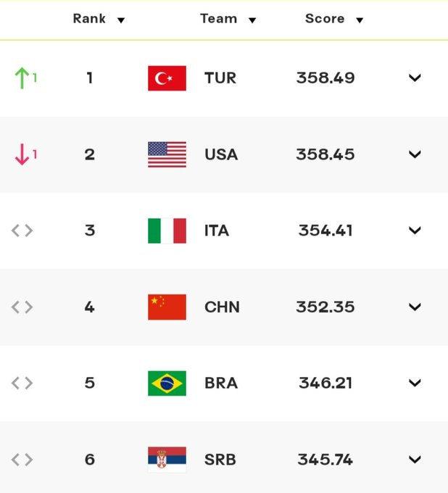Expand the USA row details
This screenshot has width=448, height=493.
(x=415, y=154)
